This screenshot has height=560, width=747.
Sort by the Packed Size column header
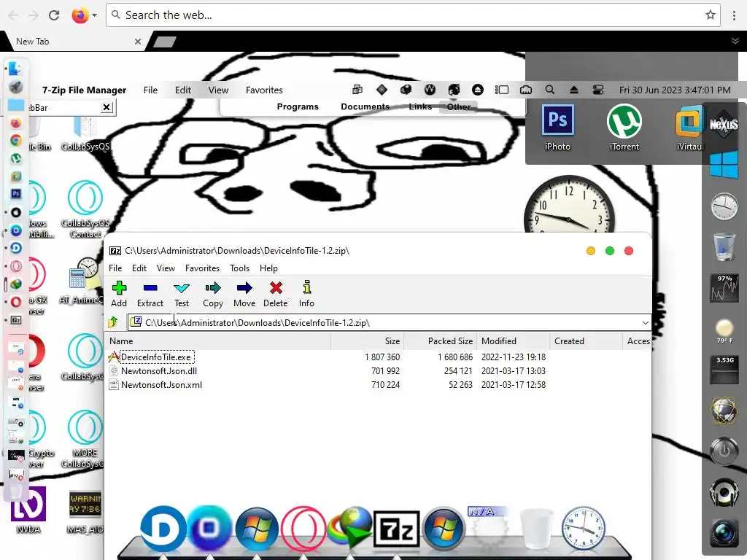[x=440, y=341]
